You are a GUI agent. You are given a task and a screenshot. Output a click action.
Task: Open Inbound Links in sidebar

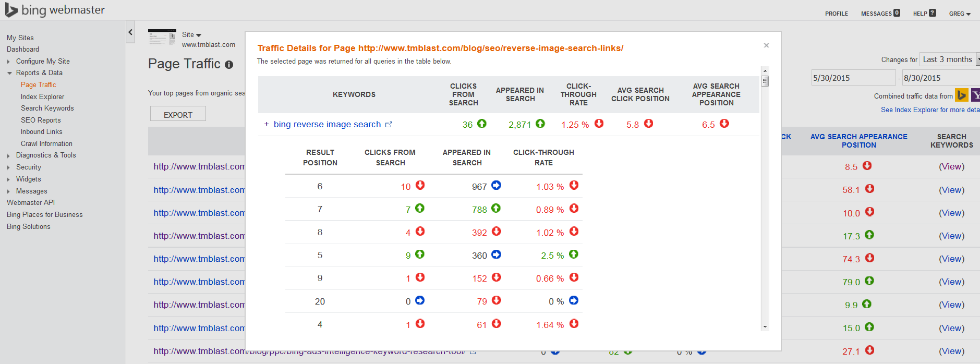42,132
